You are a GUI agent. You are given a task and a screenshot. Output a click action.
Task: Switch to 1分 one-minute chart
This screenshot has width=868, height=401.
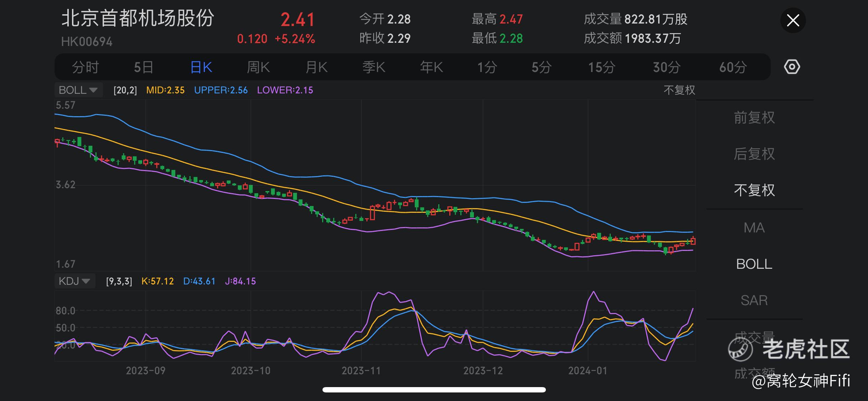pos(487,67)
